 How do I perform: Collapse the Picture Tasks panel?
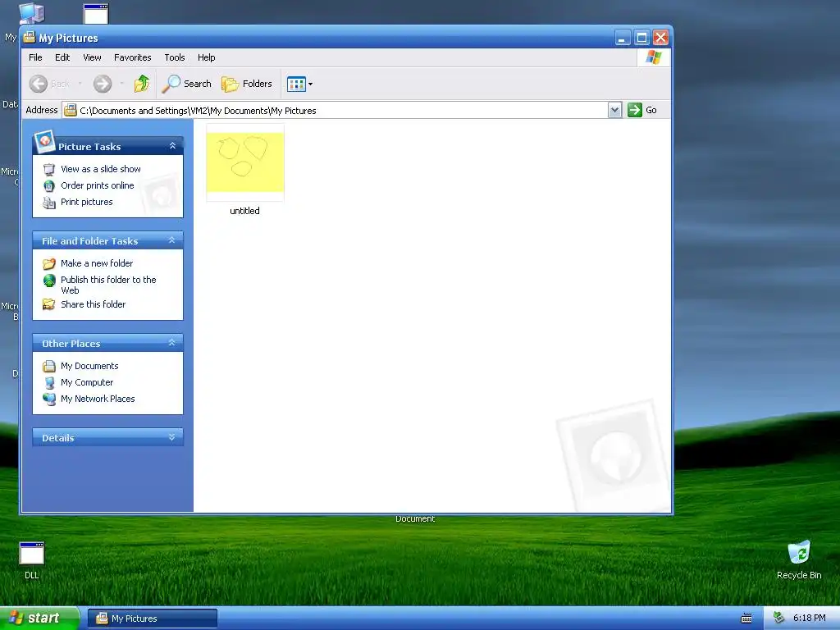[172, 146]
